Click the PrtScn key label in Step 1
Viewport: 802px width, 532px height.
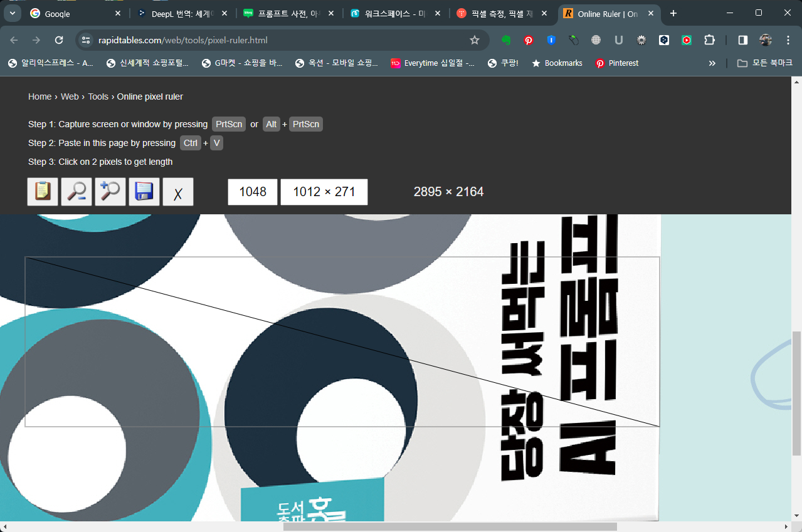click(x=229, y=124)
